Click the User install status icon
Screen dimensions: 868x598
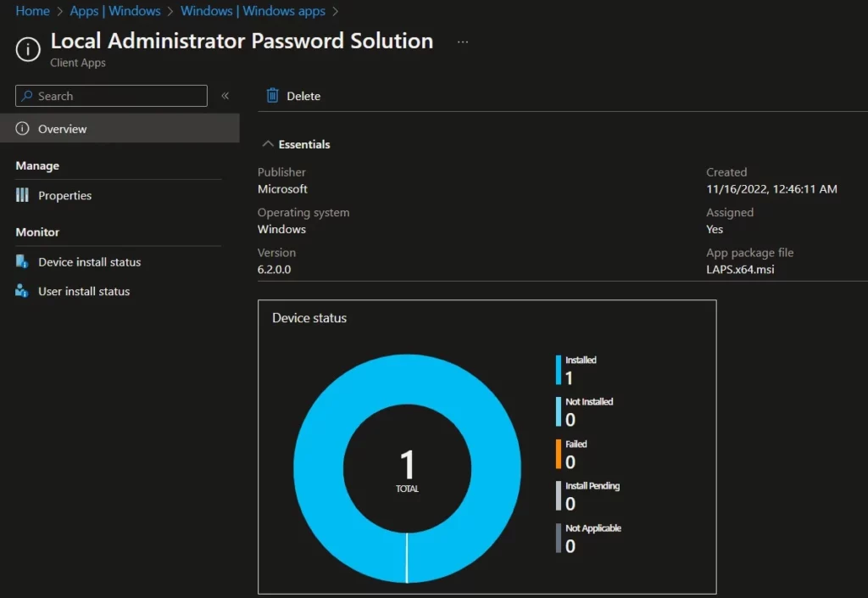[21, 291]
